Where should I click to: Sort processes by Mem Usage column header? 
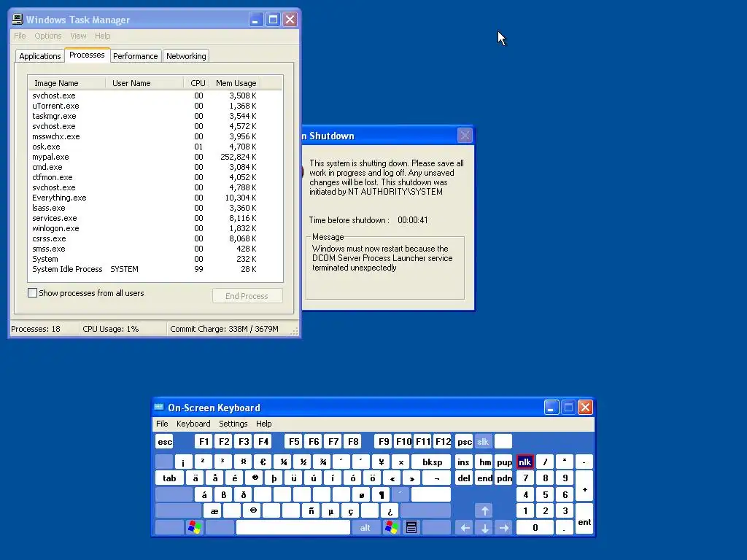pos(235,83)
